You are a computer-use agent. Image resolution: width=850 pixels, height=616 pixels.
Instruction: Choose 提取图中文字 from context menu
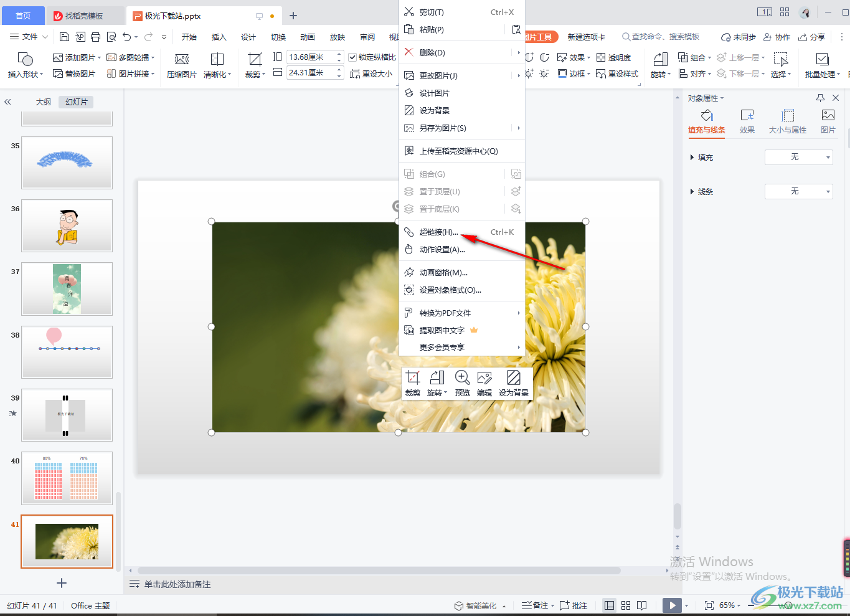pyautogui.click(x=462, y=330)
